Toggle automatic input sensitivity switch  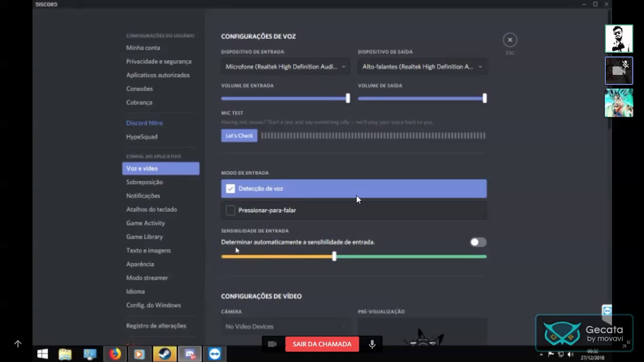[x=478, y=242]
